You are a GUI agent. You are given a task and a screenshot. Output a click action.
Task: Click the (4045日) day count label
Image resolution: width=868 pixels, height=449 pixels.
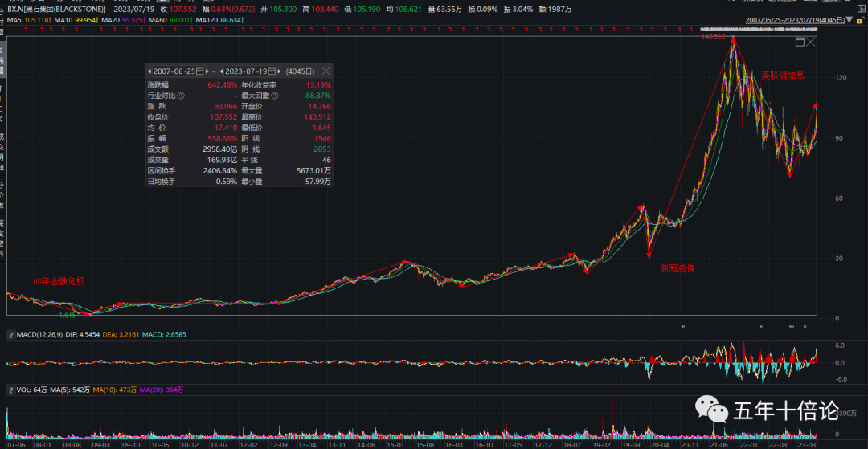[x=300, y=71]
